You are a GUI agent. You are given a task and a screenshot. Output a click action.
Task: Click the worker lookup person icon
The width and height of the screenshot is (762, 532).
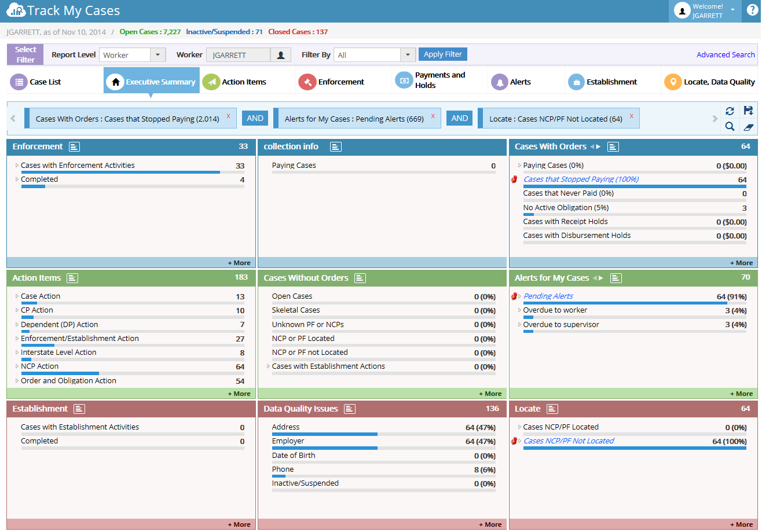281,55
